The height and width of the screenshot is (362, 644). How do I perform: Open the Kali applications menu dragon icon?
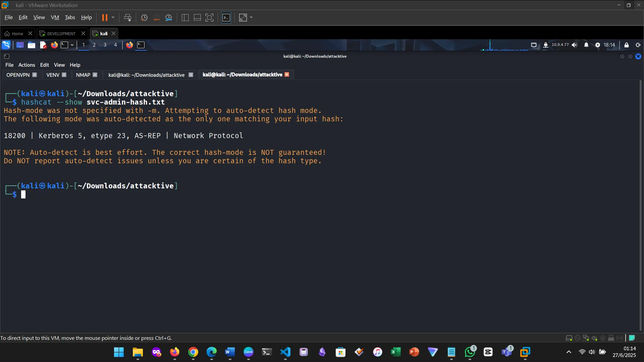click(x=6, y=45)
